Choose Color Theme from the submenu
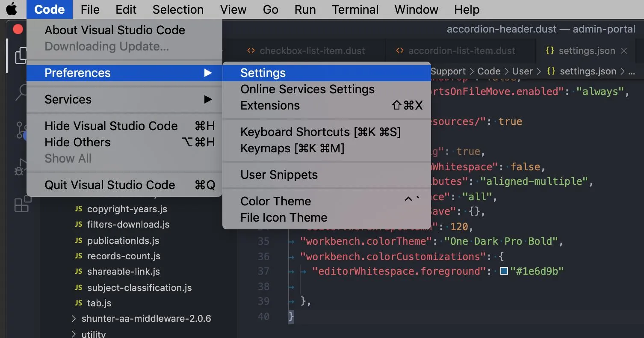Viewport: 644px width, 338px height. [276, 202]
